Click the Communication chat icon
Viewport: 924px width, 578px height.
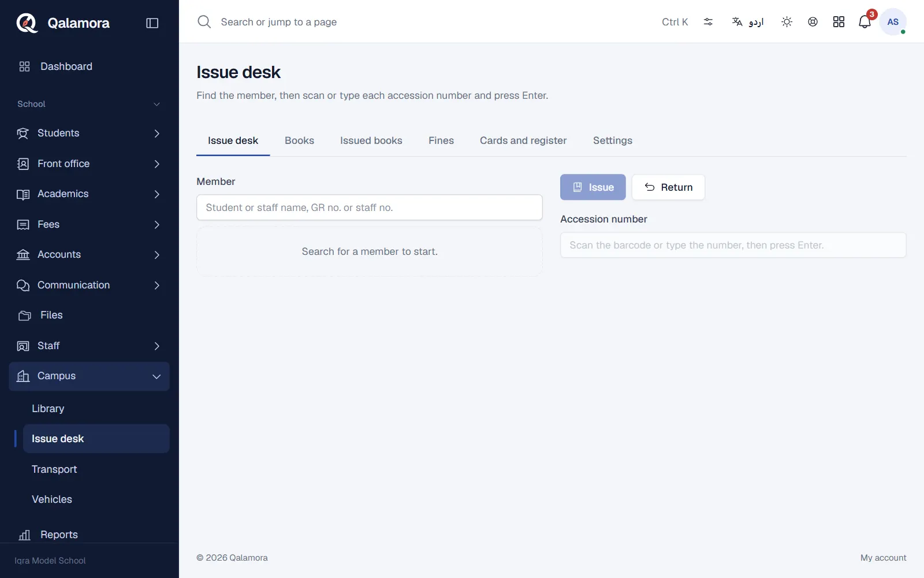23,286
